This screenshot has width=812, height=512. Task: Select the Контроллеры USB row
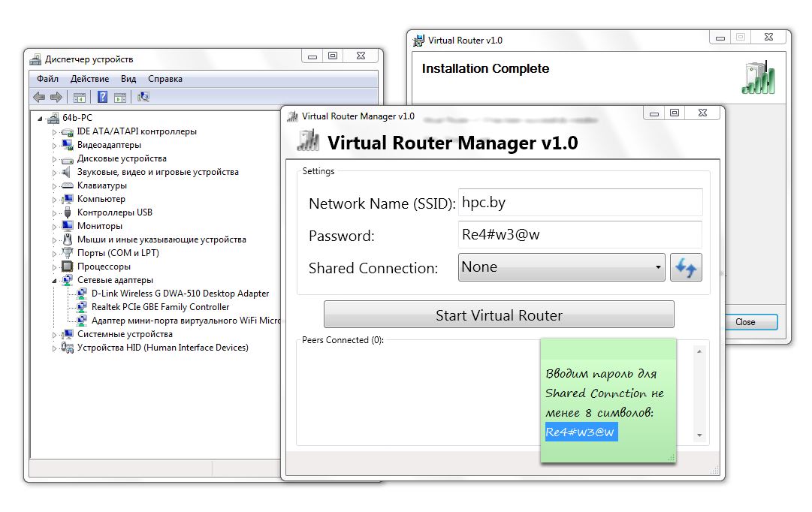click(114, 212)
